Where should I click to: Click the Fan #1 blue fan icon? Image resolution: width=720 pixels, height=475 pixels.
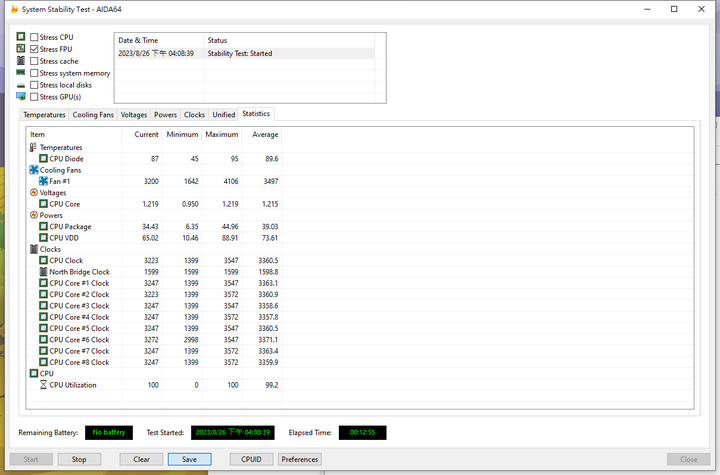point(43,181)
